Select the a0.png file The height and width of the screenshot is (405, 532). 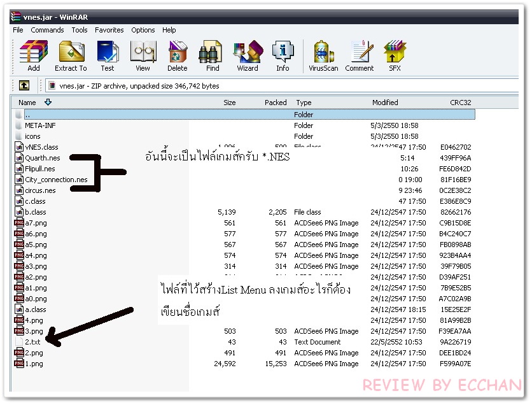click(36, 299)
